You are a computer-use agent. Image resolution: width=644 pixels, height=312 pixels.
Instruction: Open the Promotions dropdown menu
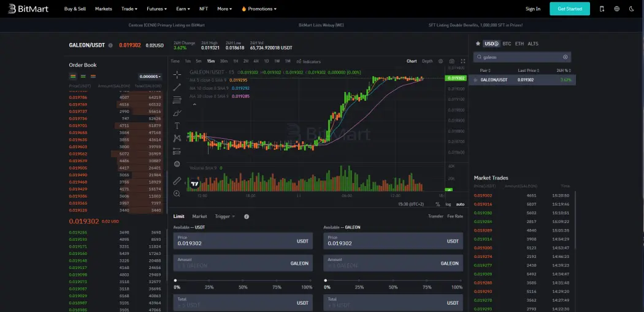259,9
